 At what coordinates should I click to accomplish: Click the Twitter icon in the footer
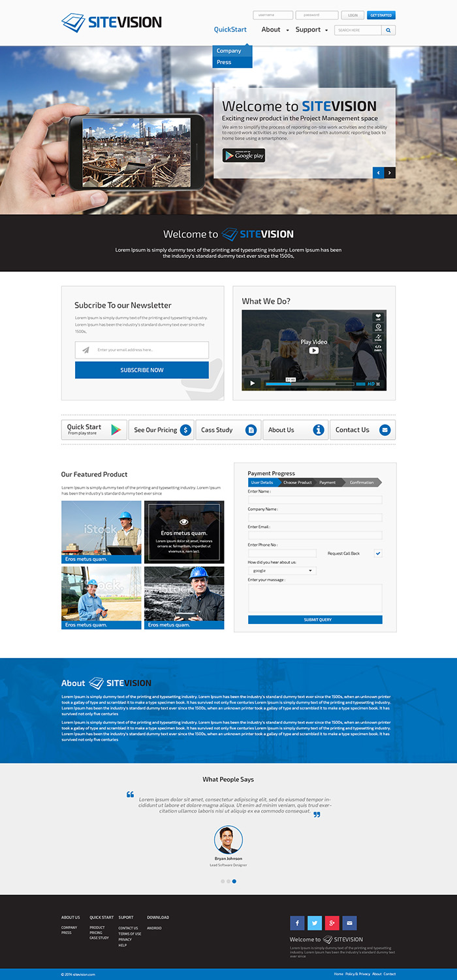click(x=315, y=923)
